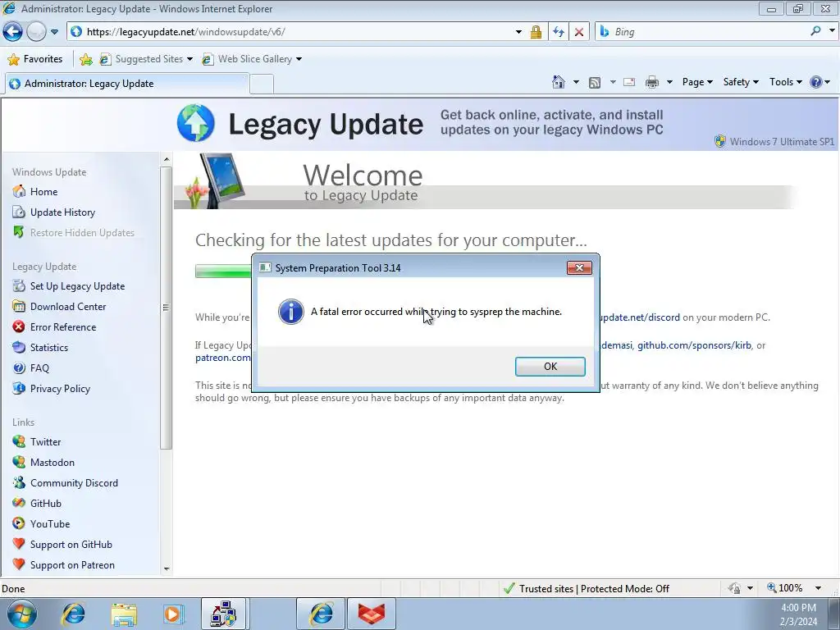Click Support on GitHub heart icon
The width and height of the screenshot is (840, 630).
pyautogui.click(x=19, y=544)
